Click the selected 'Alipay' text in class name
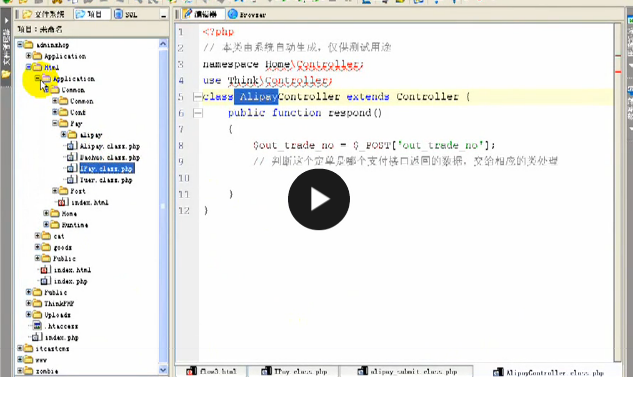 (256, 97)
